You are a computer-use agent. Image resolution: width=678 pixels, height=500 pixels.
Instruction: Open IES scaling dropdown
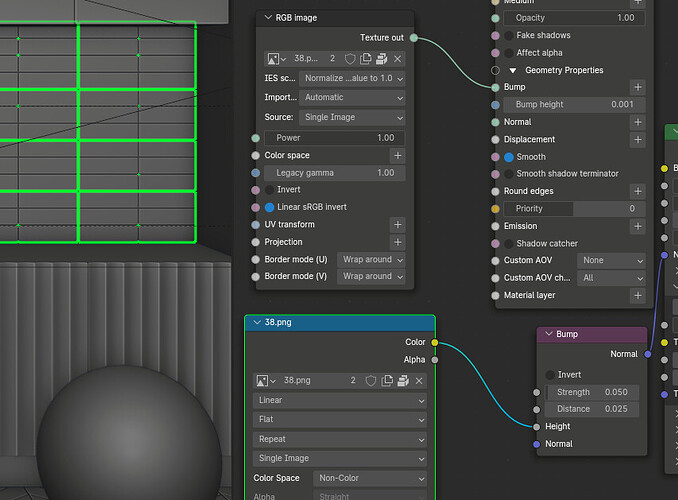(352, 78)
